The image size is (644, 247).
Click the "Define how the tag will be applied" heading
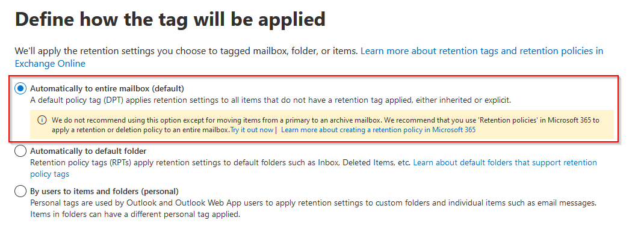tap(170, 19)
